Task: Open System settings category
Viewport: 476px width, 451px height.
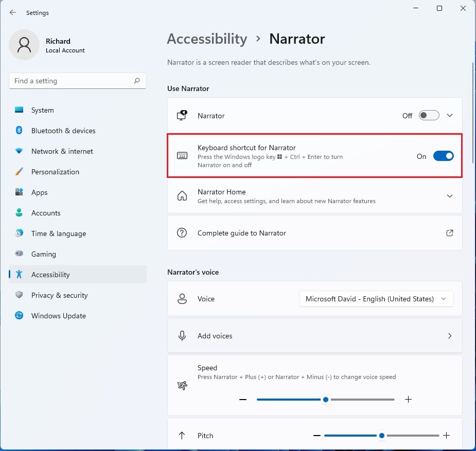Action: point(77,110)
